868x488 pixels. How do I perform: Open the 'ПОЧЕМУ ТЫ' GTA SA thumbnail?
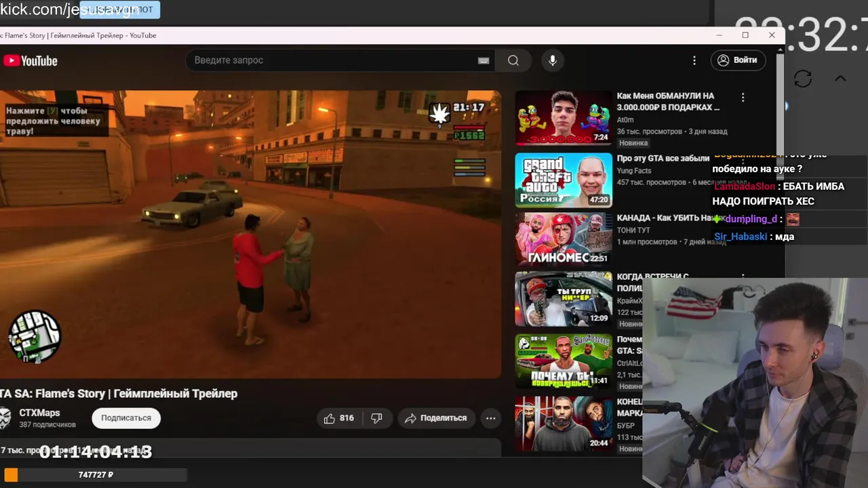click(x=564, y=361)
